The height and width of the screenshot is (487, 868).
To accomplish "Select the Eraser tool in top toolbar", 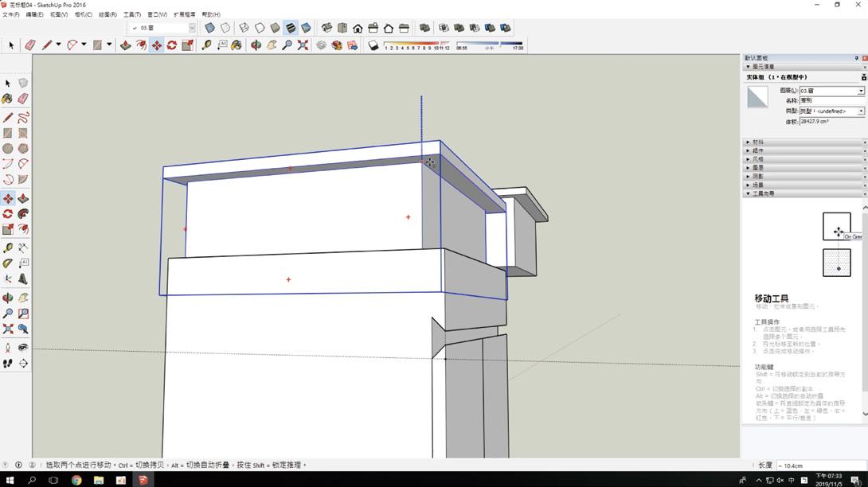I will coord(29,45).
